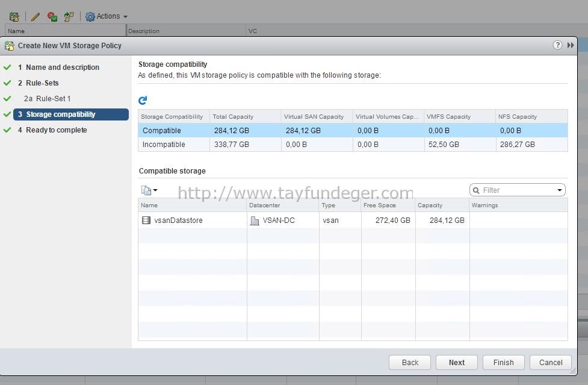Click the vsan type cell
The image size is (588, 385).
point(340,221)
